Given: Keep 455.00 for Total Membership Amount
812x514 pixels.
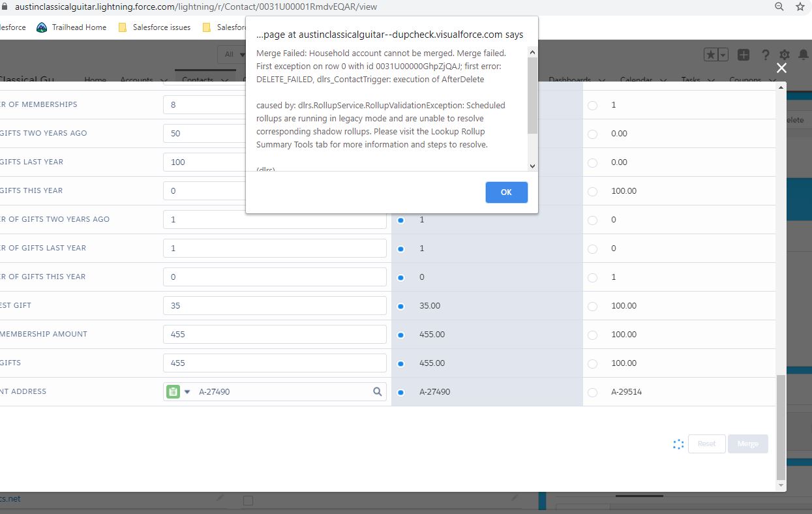Looking at the screenshot, I should point(399,334).
